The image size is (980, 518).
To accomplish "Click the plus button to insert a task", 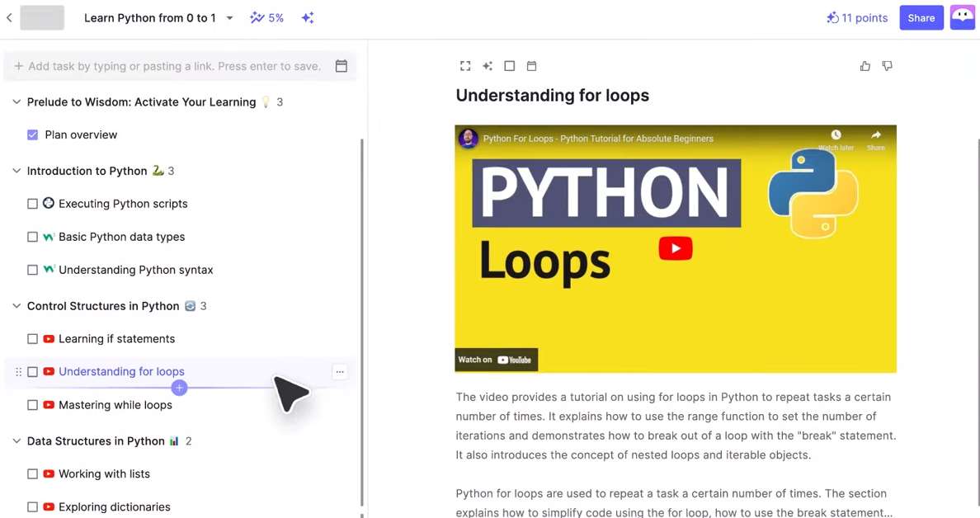I will point(179,388).
